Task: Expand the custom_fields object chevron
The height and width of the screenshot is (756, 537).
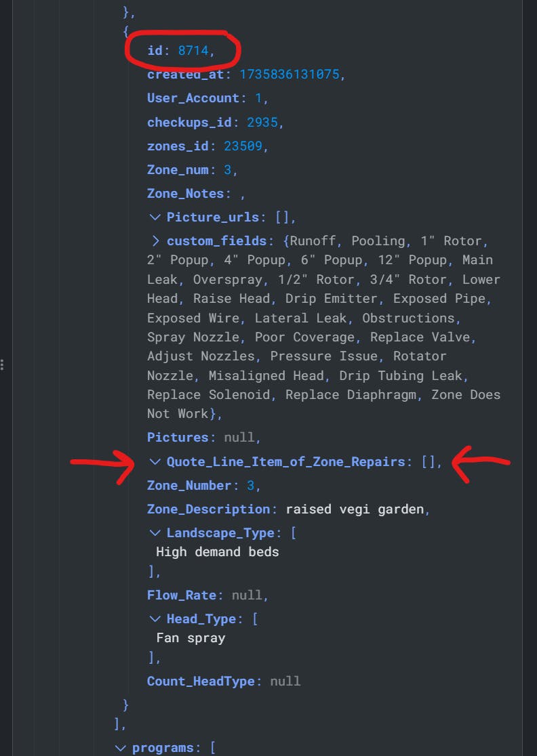Action: 155,240
